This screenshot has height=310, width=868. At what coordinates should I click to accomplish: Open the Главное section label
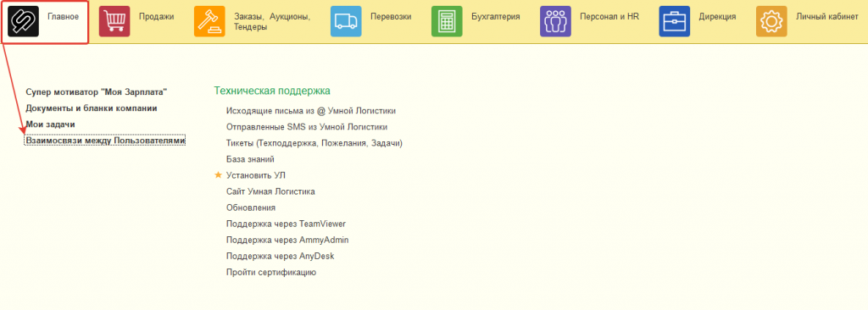point(63,17)
